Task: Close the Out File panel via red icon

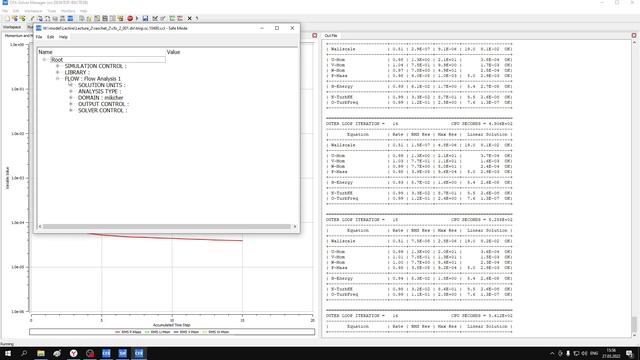Action: pyautogui.click(x=633, y=36)
